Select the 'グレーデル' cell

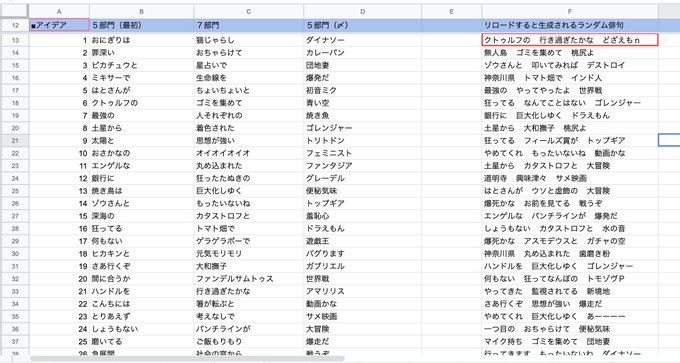[x=362, y=178]
